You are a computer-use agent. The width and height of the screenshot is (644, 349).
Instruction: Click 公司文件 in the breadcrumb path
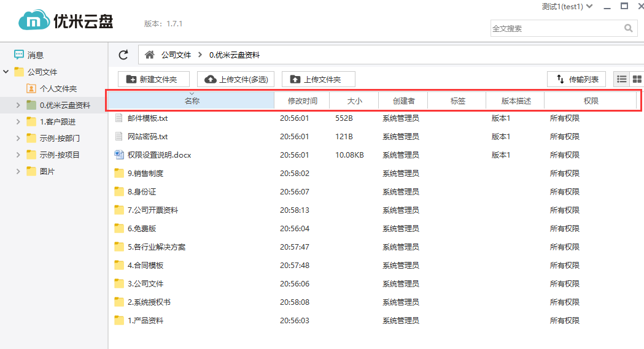176,55
